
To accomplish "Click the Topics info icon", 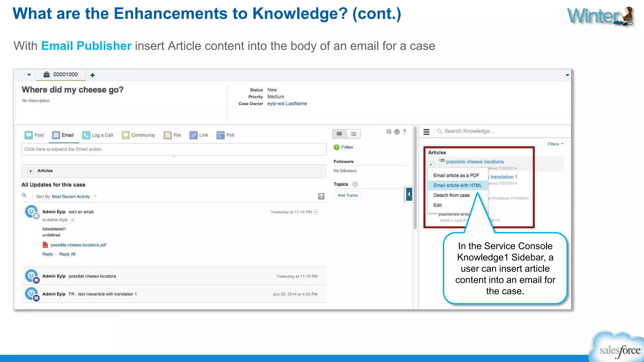I will [355, 184].
